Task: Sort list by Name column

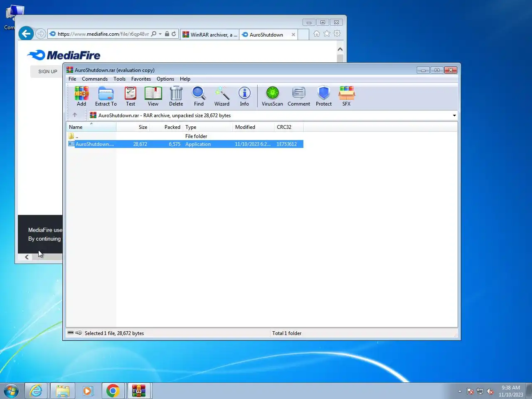Action: click(x=91, y=127)
